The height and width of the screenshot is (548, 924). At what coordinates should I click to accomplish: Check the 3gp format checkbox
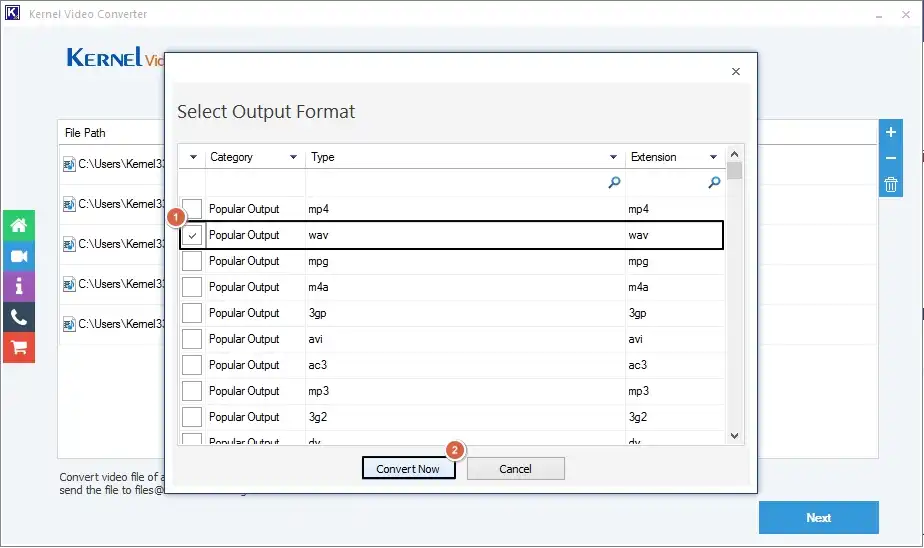192,313
